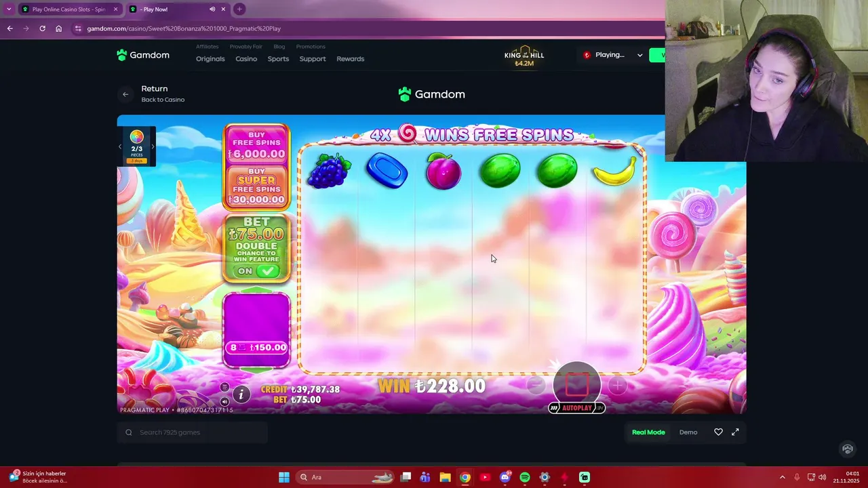Viewport: 868px width, 488px height.
Task: Open the Provably Fair link
Action: click(245, 47)
